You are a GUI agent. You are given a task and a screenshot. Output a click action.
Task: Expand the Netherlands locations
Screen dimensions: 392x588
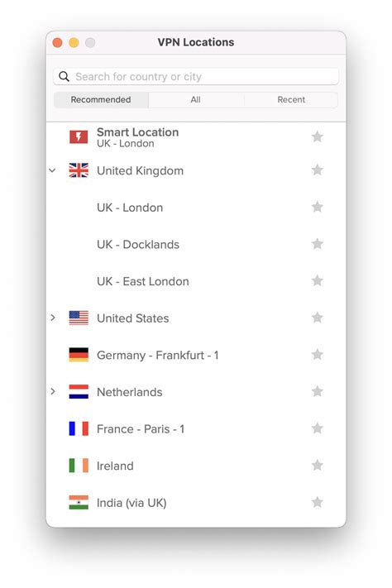pyautogui.click(x=53, y=391)
